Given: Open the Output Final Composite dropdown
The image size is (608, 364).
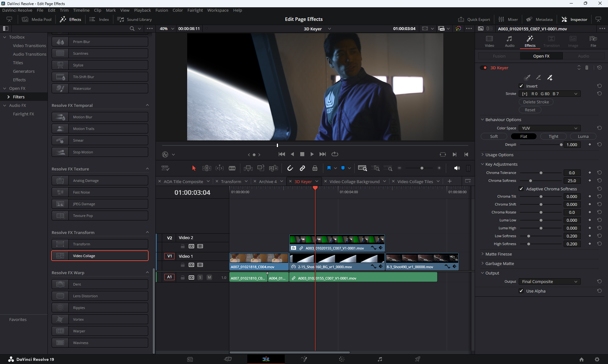Looking at the screenshot, I should point(549,281).
